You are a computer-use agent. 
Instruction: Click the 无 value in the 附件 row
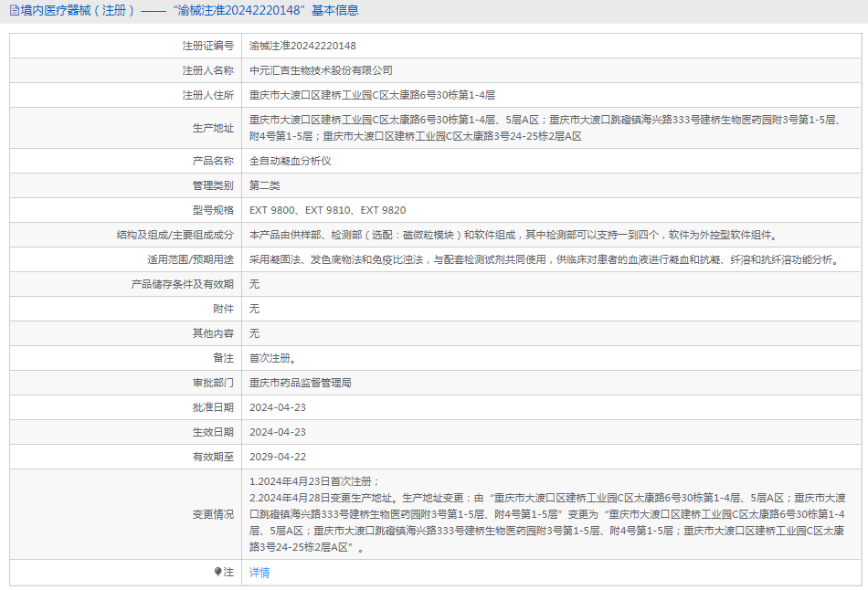click(255, 309)
